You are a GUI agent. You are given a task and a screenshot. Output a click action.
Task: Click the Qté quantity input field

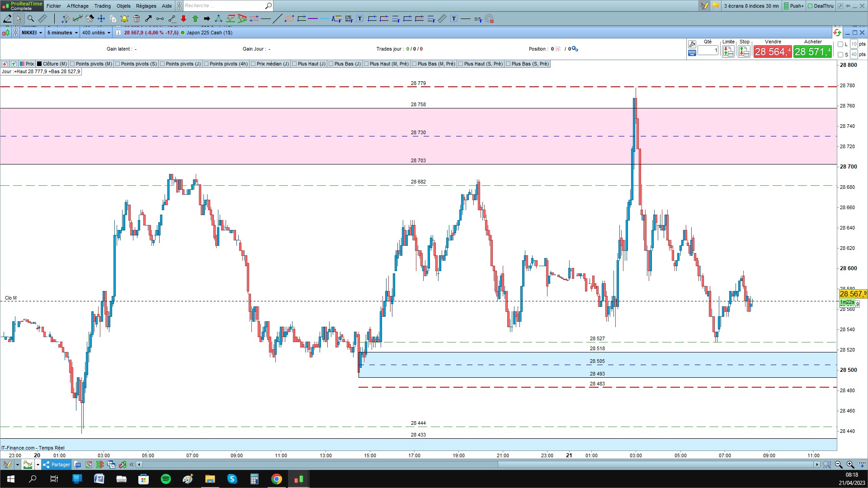tap(708, 50)
